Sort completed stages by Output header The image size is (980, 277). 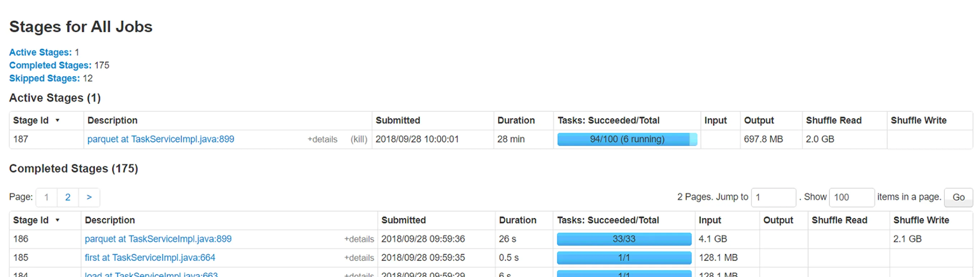pyautogui.click(x=778, y=220)
